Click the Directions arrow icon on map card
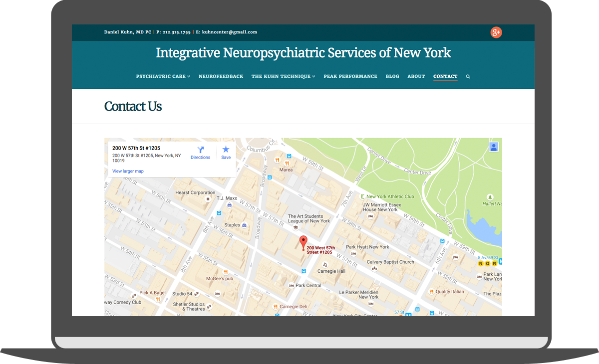The width and height of the screenshot is (599, 364). (201, 150)
